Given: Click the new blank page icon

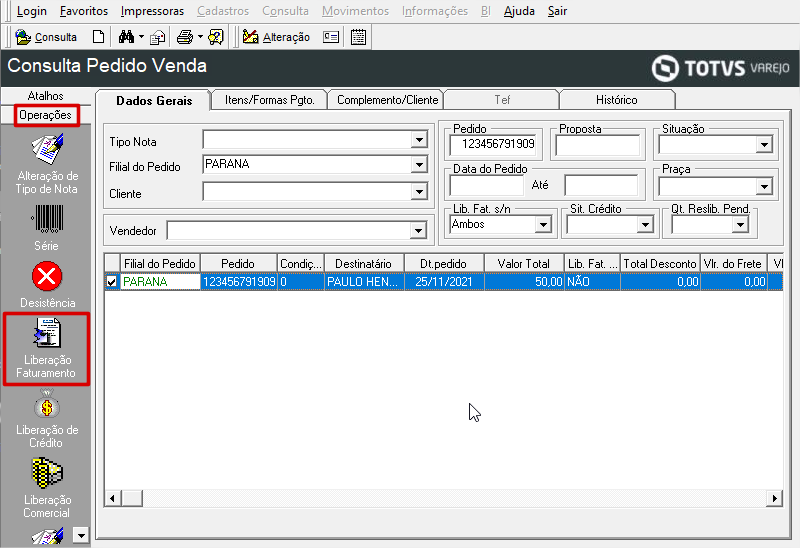Looking at the screenshot, I should click(98, 37).
